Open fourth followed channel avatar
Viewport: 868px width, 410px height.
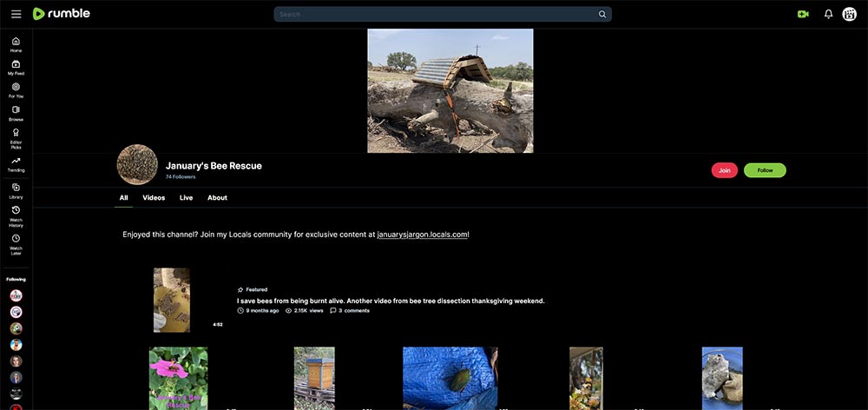(x=16, y=345)
